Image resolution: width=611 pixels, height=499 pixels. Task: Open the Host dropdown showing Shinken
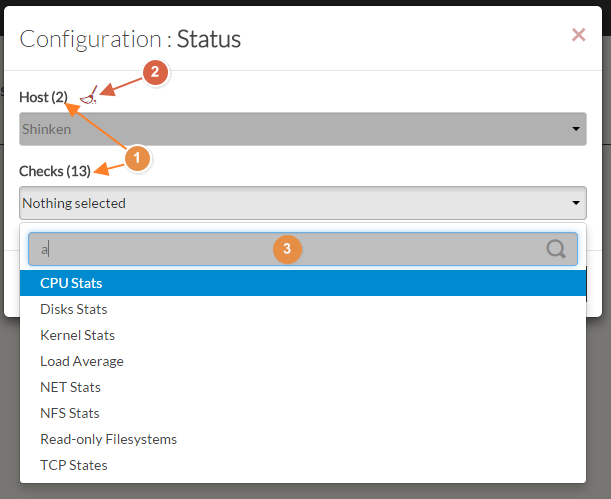[302, 129]
